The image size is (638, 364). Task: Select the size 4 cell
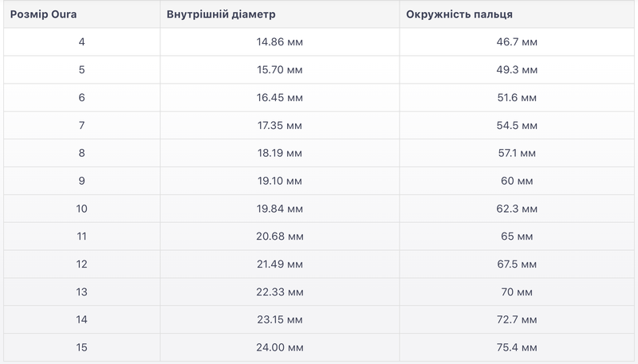pos(81,41)
